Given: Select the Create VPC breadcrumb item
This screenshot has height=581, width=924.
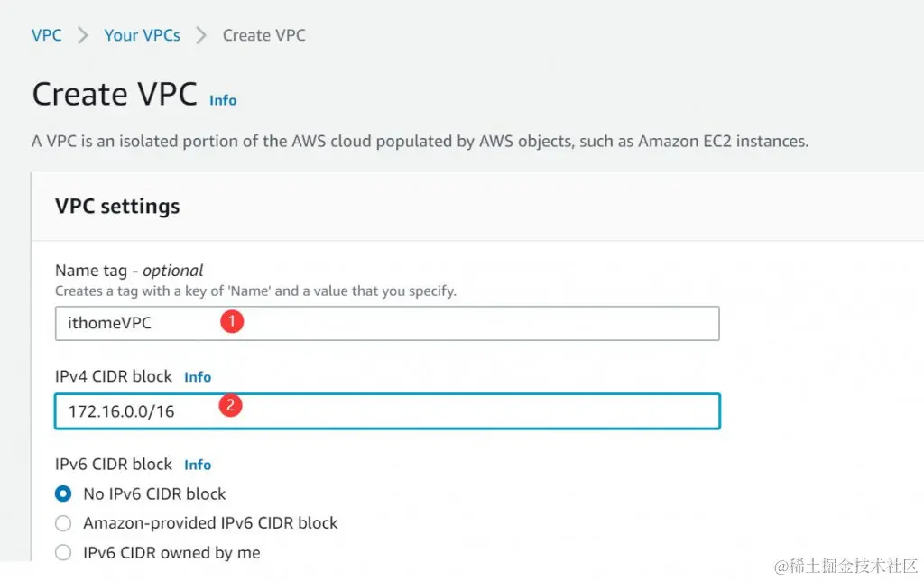Looking at the screenshot, I should (x=263, y=35).
